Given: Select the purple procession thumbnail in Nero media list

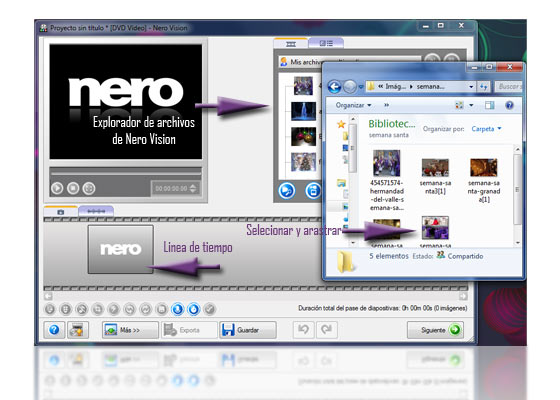Looking at the screenshot, I should pyautogui.click(x=303, y=86).
